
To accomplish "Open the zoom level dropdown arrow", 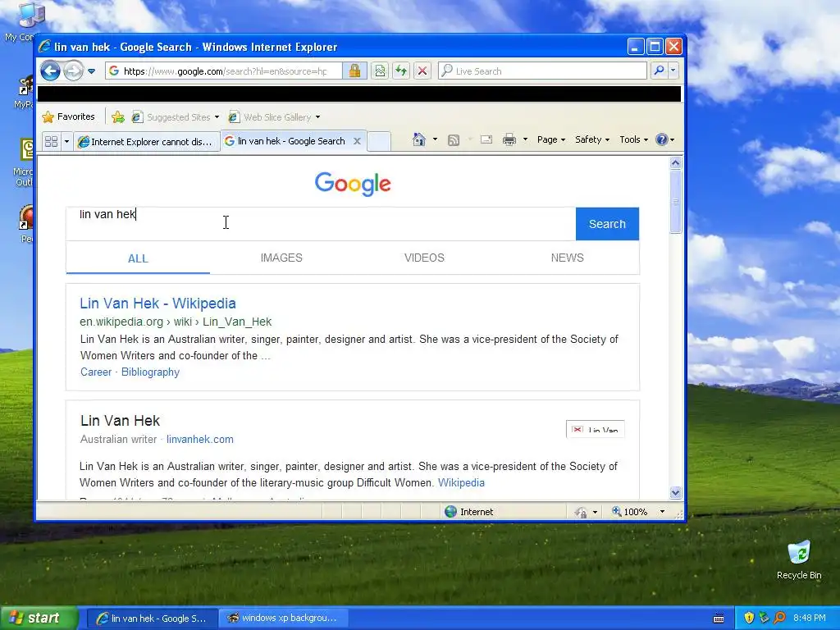I will click(662, 512).
